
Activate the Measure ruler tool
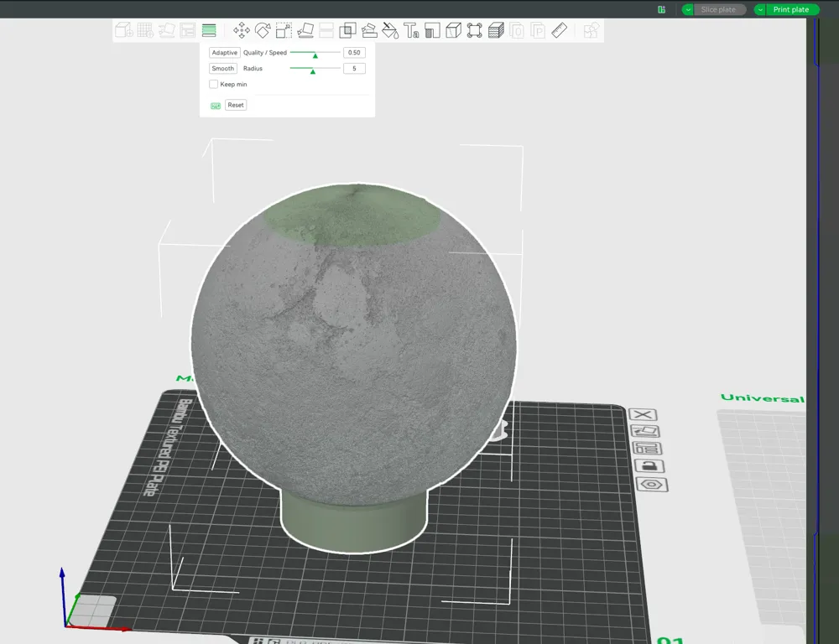point(560,30)
